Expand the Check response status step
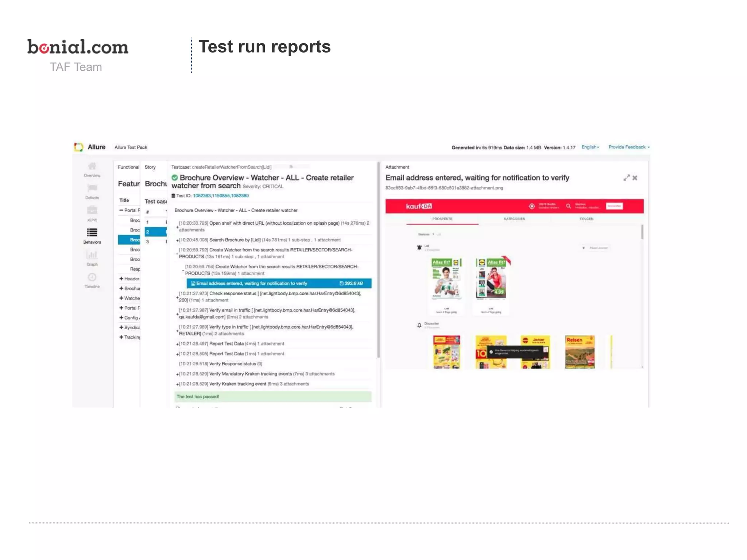Screen dimensions: 747x560 coord(177,297)
